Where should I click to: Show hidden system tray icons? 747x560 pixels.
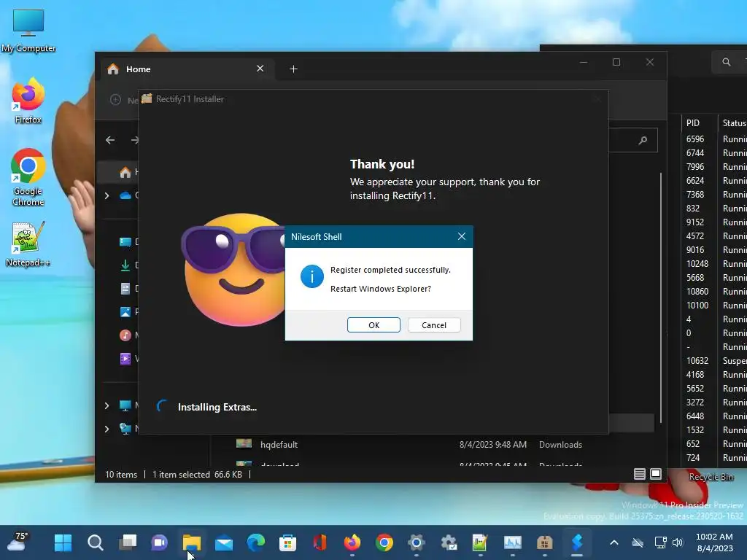(x=614, y=542)
